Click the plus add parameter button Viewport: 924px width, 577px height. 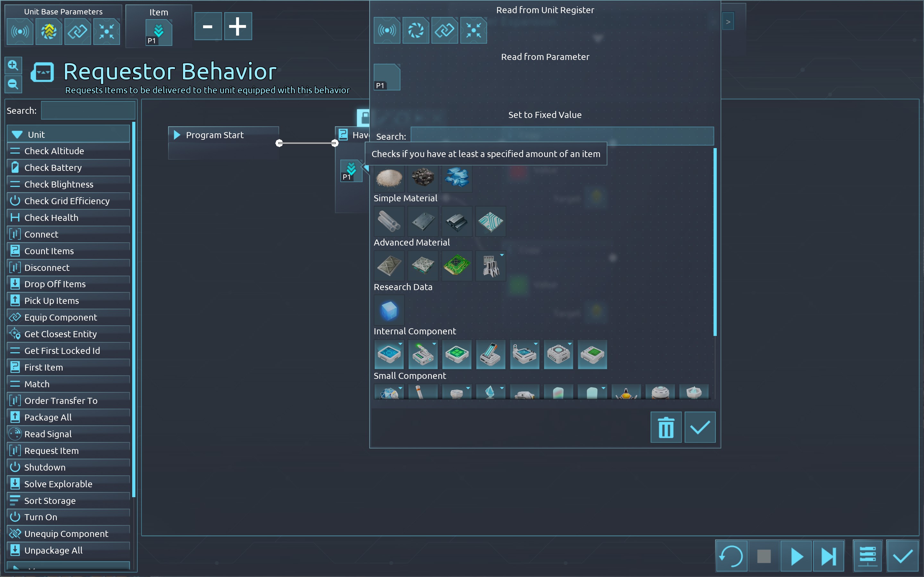(237, 26)
